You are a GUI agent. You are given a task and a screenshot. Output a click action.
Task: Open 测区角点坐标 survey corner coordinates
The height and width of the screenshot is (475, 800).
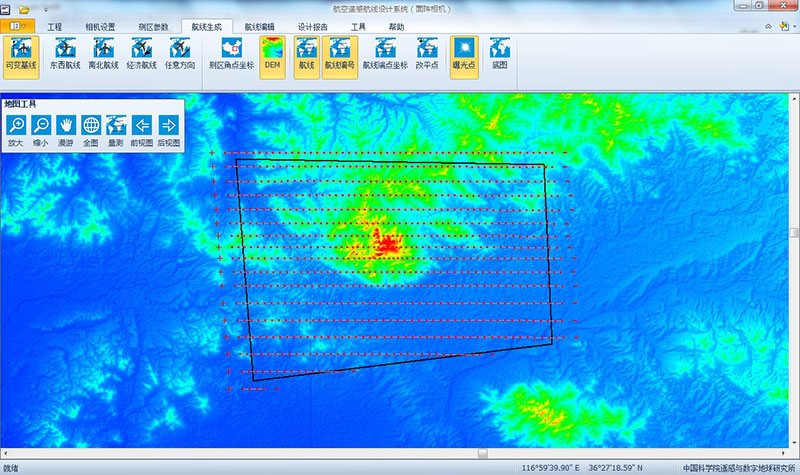coord(231,54)
